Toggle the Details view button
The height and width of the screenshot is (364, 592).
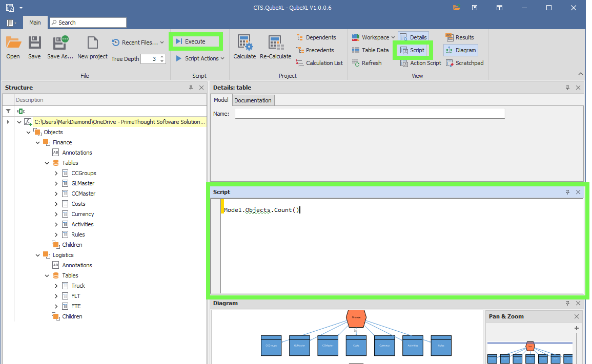[413, 37]
